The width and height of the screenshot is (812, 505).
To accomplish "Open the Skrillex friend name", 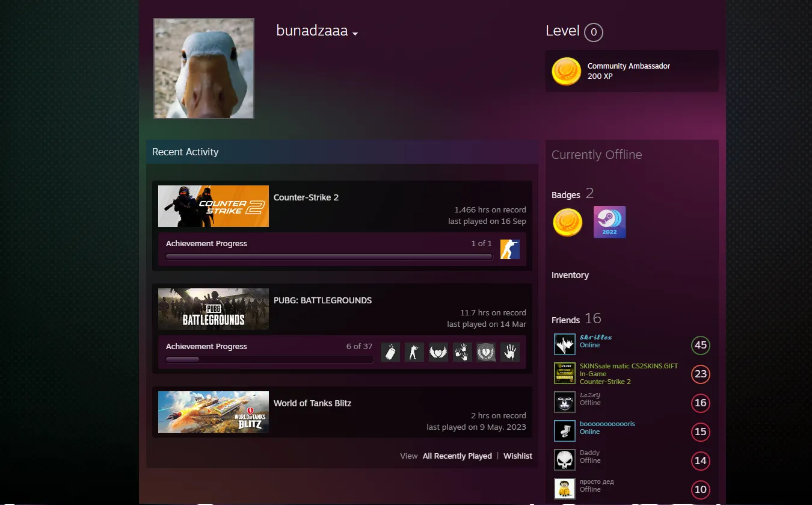I will click(596, 337).
